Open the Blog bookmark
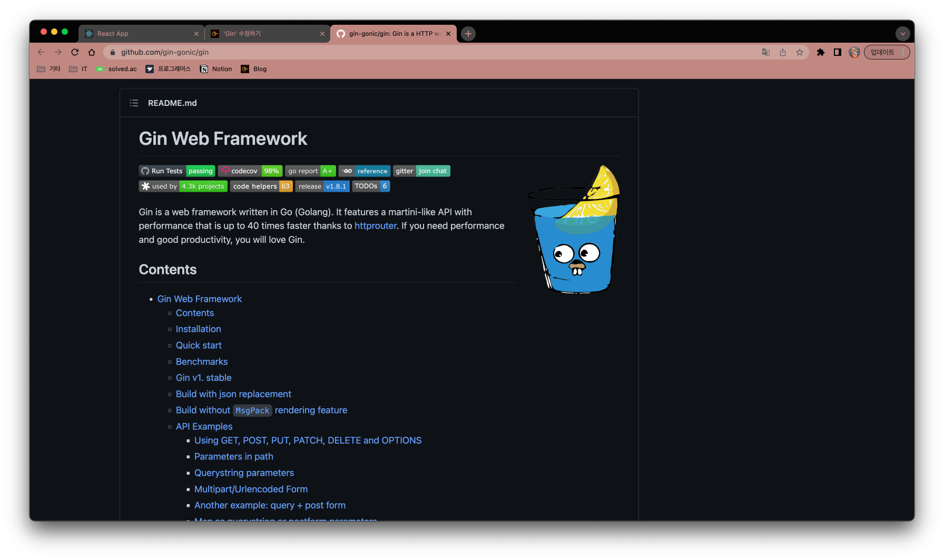Viewport: 944px width, 560px height. 254,69
